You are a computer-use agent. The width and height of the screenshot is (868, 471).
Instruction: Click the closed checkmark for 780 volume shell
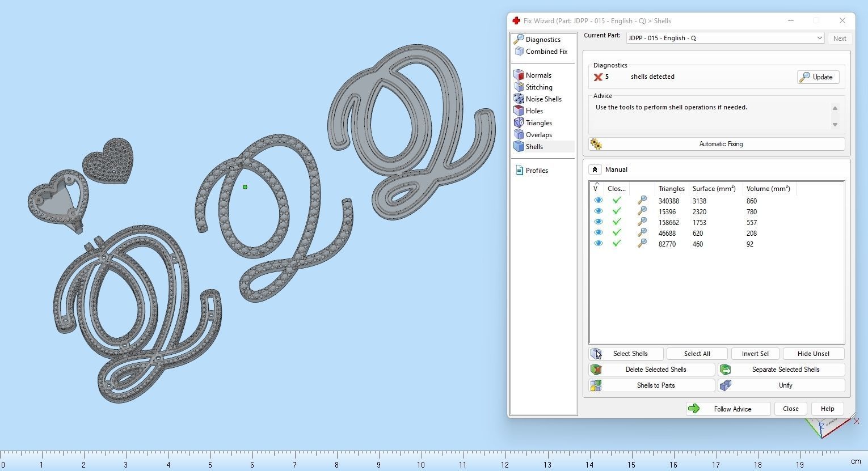coord(617,211)
